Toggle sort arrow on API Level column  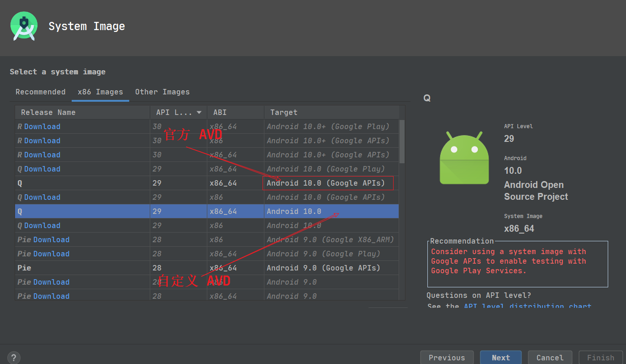coord(199,112)
